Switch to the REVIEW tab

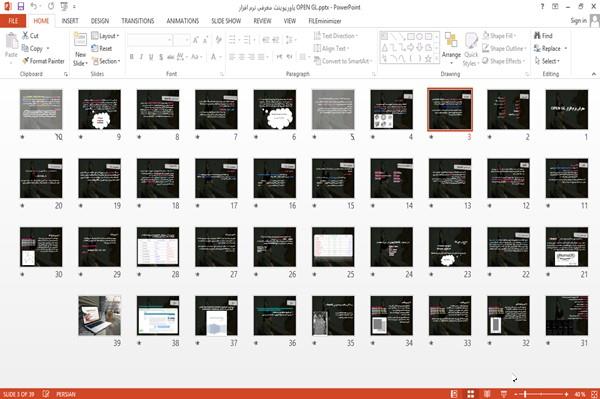point(262,21)
